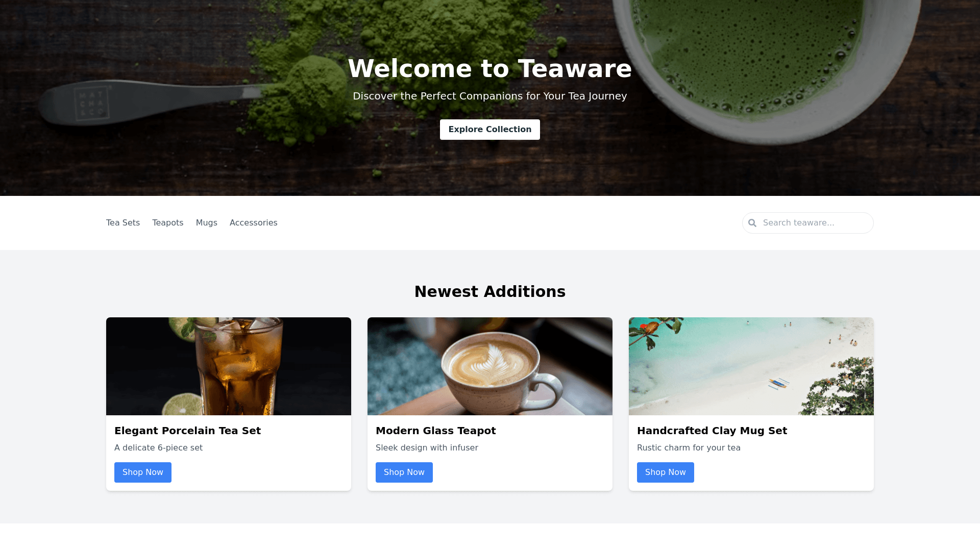Image resolution: width=980 pixels, height=551 pixels.
Task: Click the iced tea glass product image
Action: 229,366
